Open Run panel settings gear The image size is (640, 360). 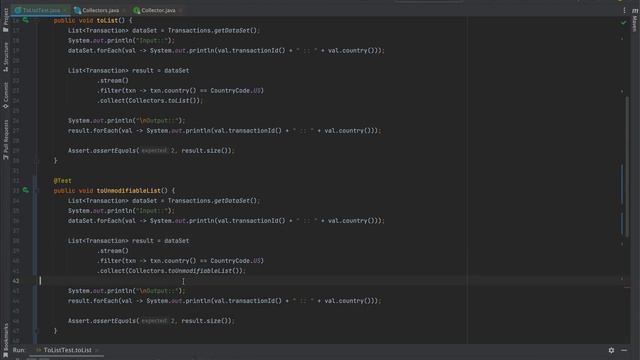611,350
